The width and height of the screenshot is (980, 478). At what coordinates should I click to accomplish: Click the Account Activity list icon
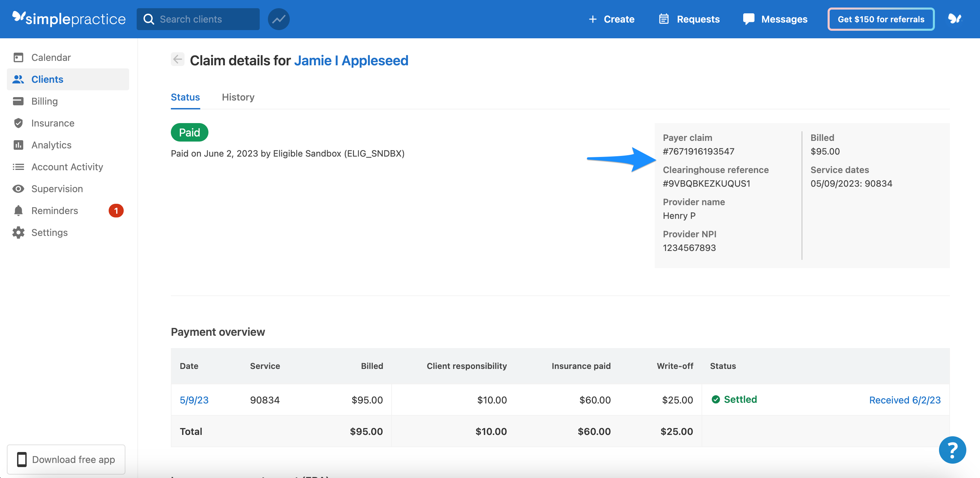coord(18,167)
